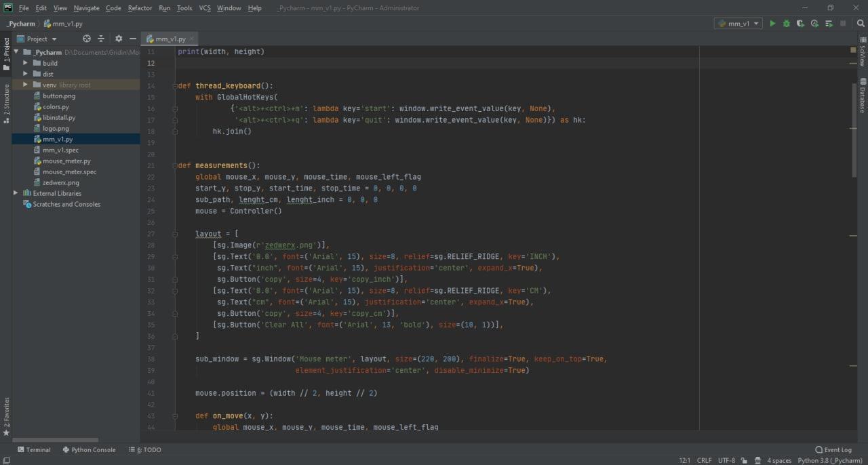Run the mm_v1 configuration

click(772, 24)
